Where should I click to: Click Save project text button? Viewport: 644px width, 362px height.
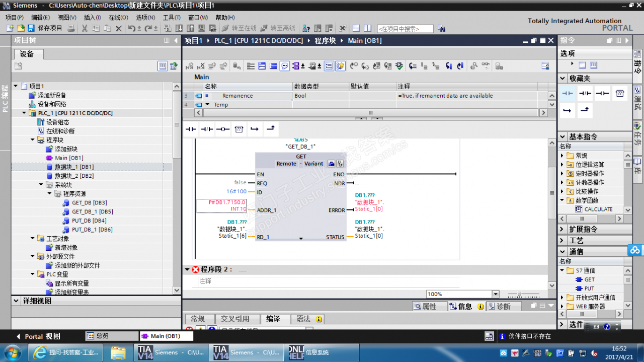50,28
